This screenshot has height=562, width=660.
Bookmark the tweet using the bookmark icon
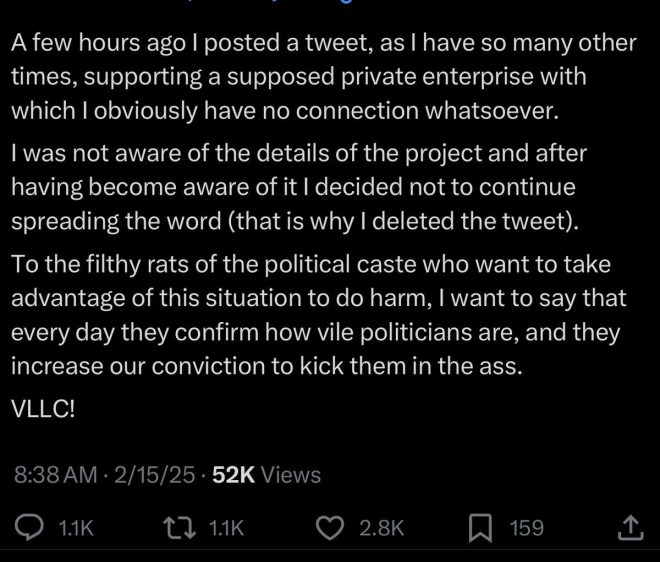point(480,528)
